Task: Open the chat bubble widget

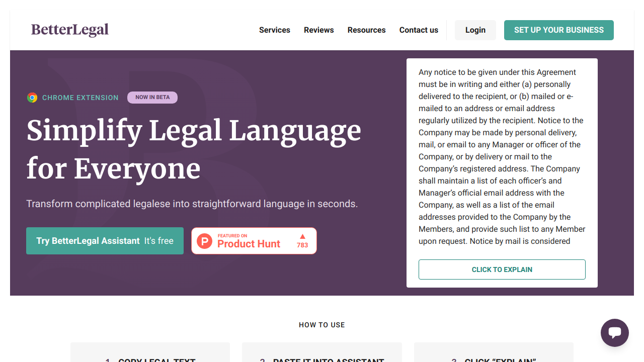Action: click(x=614, y=332)
